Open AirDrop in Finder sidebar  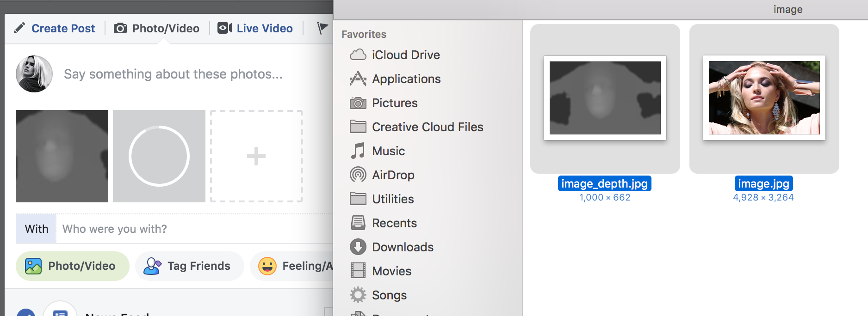393,175
